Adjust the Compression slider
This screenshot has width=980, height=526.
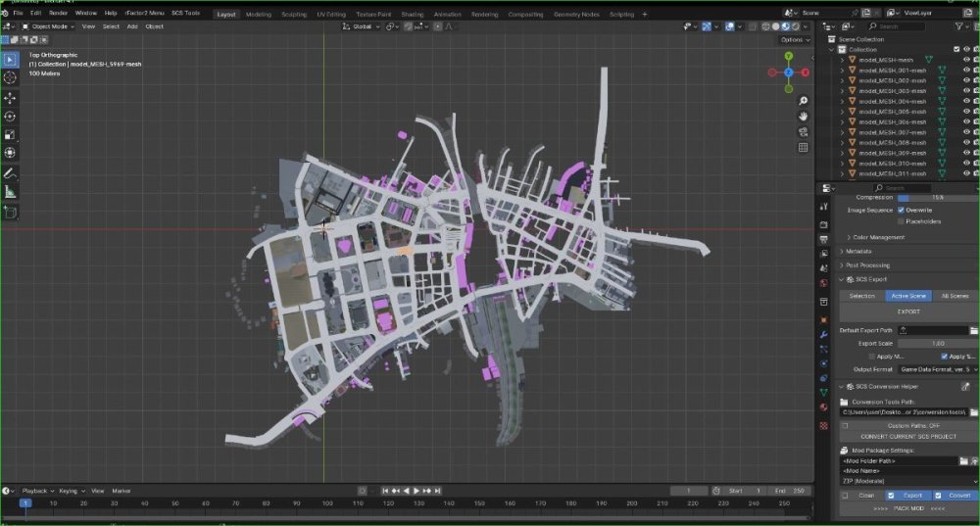[938, 198]
